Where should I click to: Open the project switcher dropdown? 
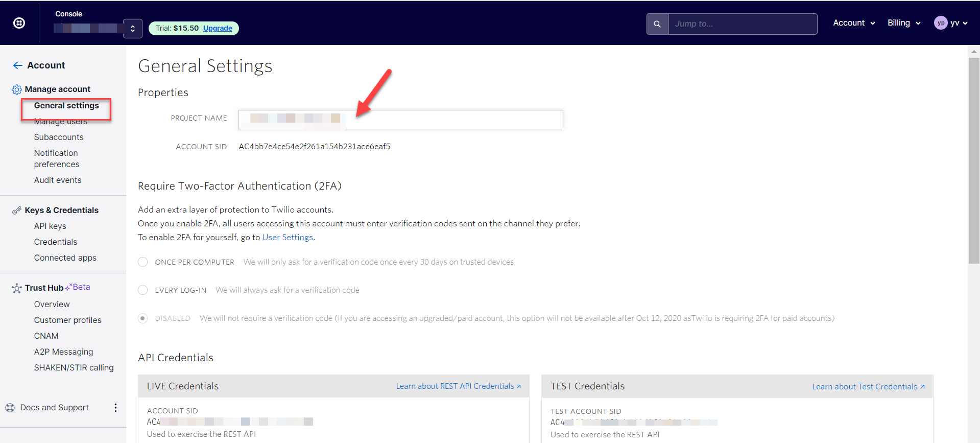(133, 29)
